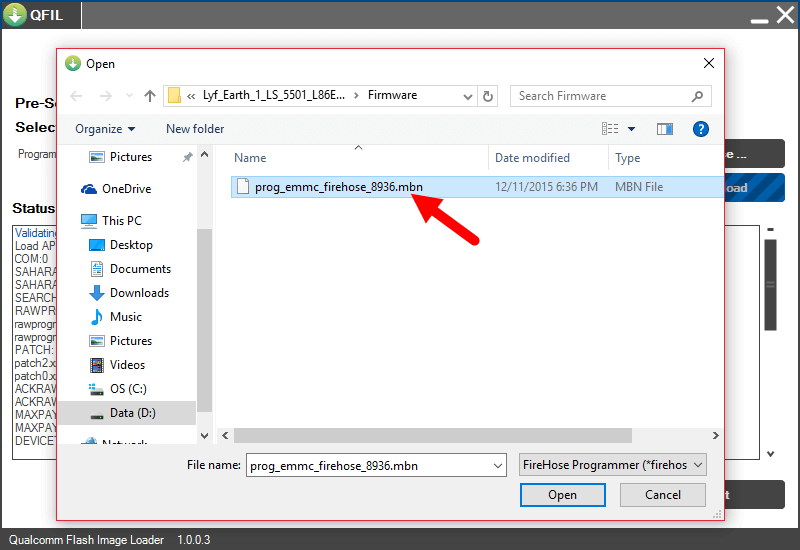The image size is (800, 550).
Task: Open the file type filter dropdown
Action: click(x=613, y=465)
